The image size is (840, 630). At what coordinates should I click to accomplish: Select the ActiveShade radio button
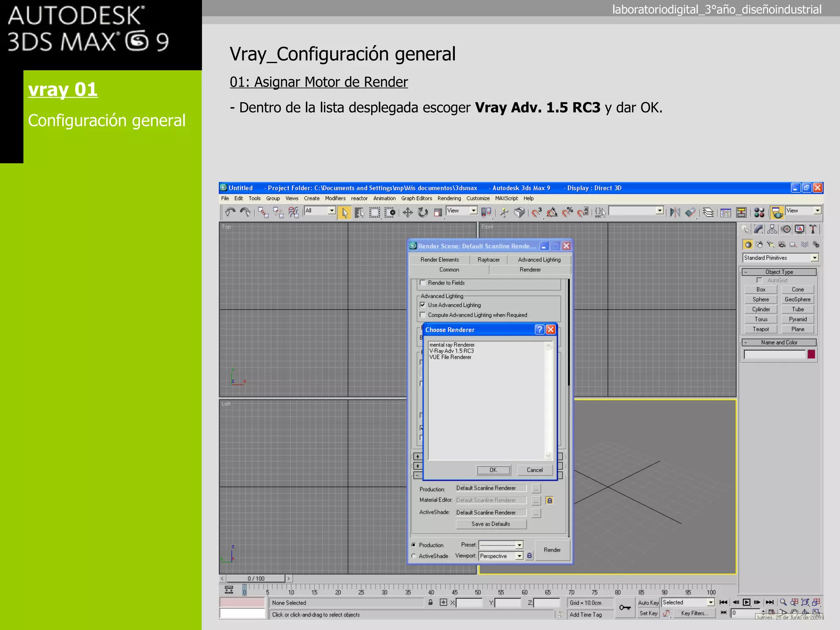[x=414, y=556]
